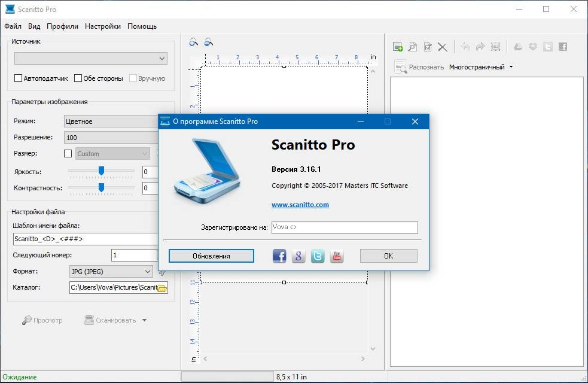
Task: Click OK in the About dialog
Action: pyautogui.click(x=388, y=256)
